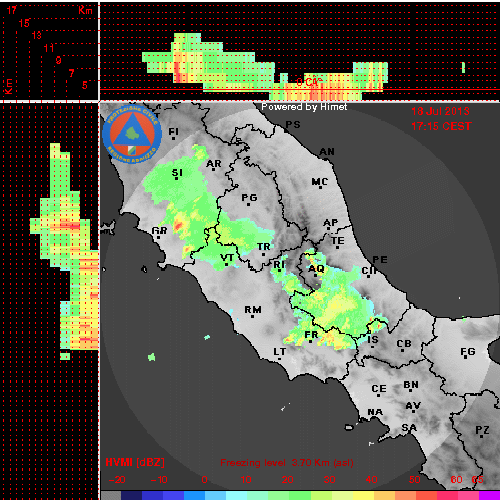The height and width of the screenshot is (500, 500).
Task: Click the rotated 'Km' vertical axis label
Action: click(9, 87)
